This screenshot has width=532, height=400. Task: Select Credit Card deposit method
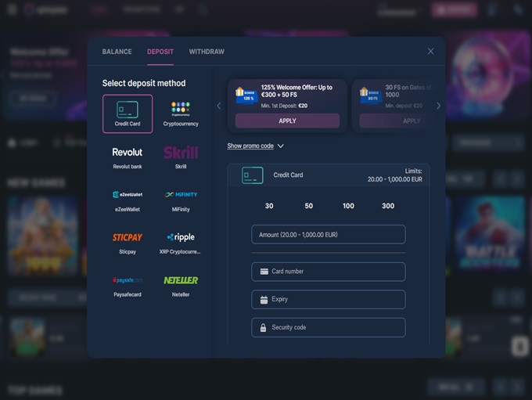[x=128, y=114]
